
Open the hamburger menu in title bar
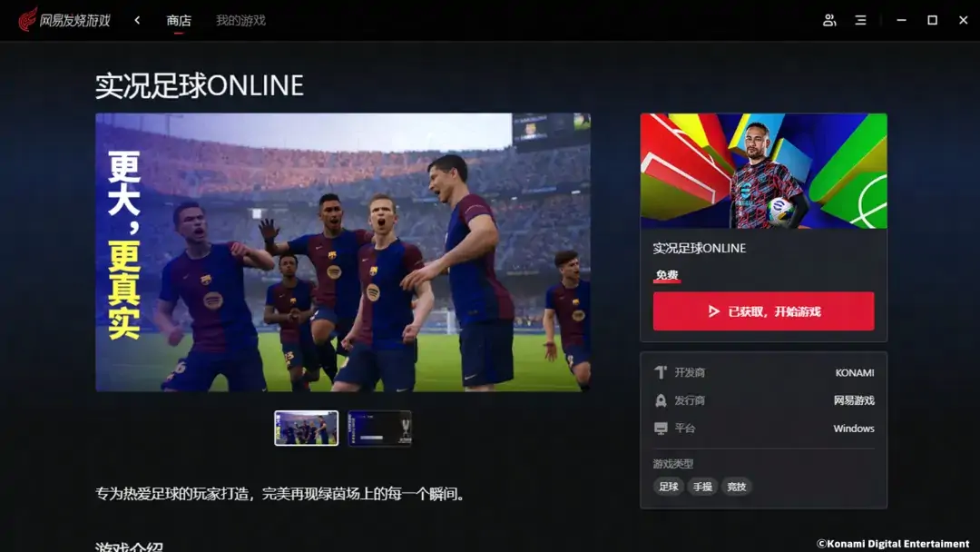pyautogui.click(x=860, y=20)
